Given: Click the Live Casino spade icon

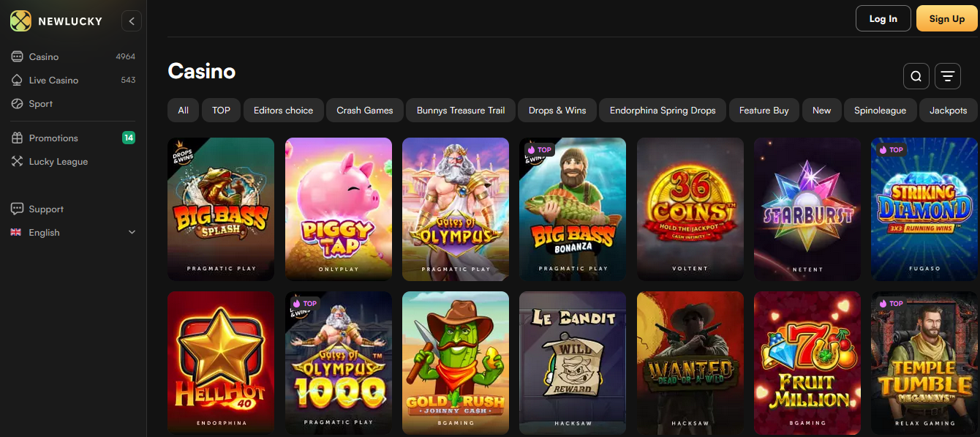Looking at the screenshot, I should 18,80.
